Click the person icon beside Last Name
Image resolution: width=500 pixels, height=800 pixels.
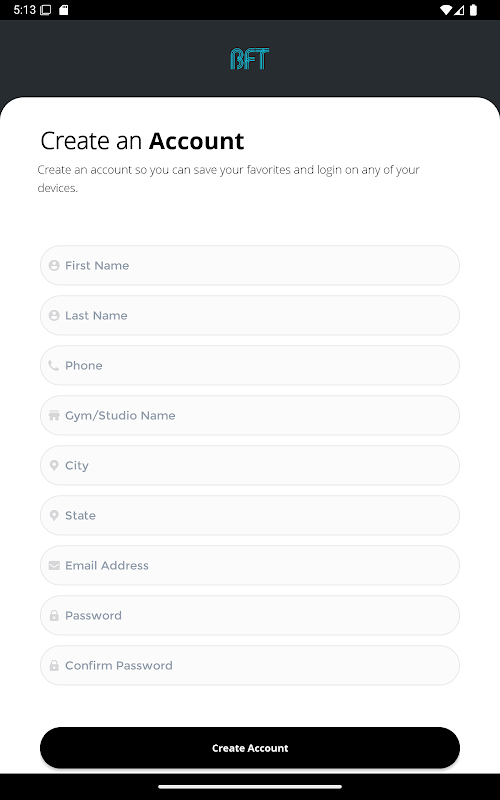tap(54, 315)
